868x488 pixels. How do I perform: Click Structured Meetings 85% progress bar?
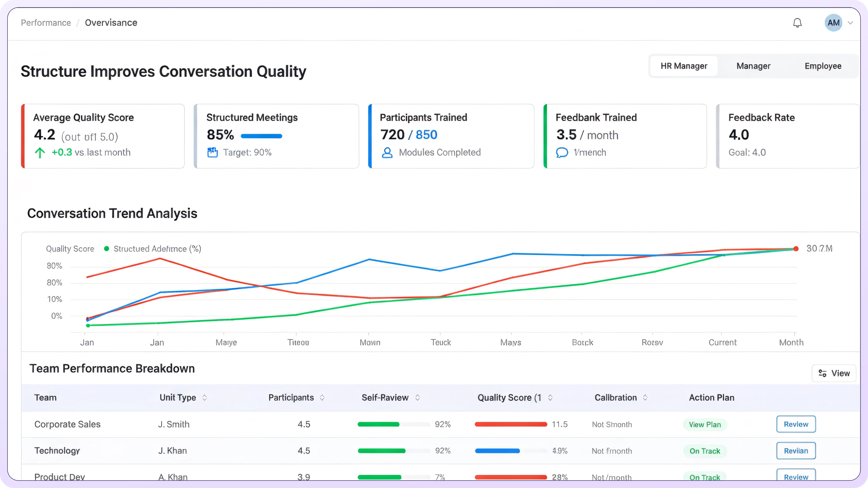262,136
